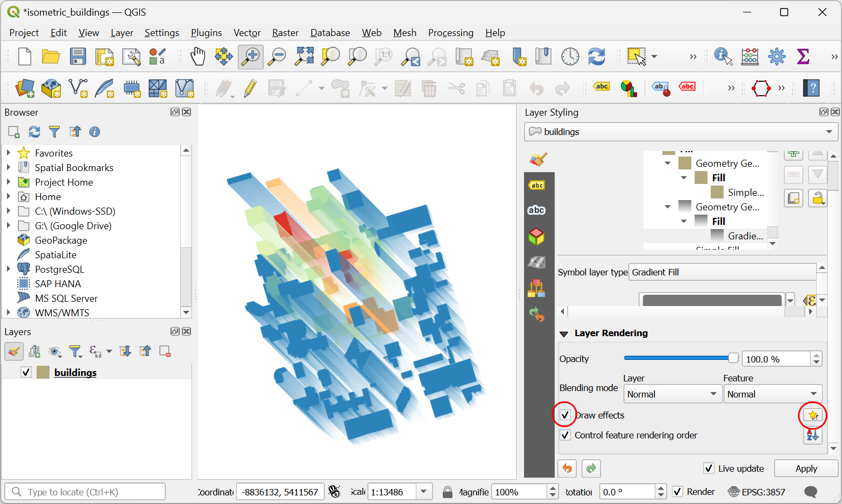
Task: Open the Labels tab in Layer Styling
Action: click(x=536, y=185)
